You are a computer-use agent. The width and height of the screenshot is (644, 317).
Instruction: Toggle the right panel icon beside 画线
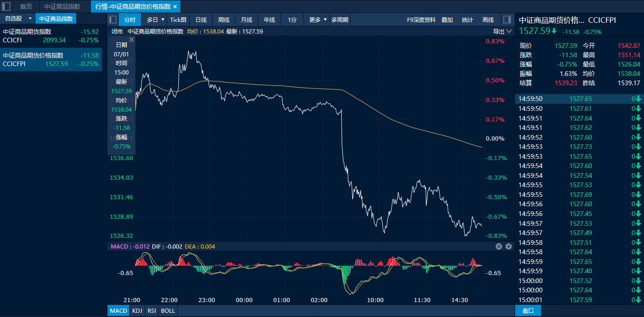click(x=507, y=20)
